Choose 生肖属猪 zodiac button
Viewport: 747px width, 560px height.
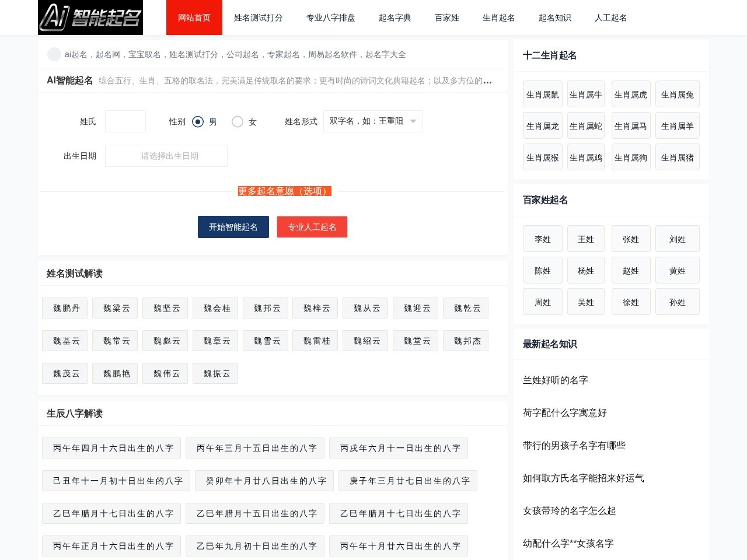point(678,157)
